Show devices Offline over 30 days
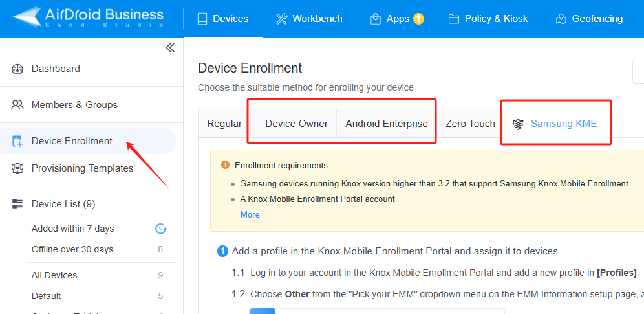 pyautogui.click(x=72, y=249)
